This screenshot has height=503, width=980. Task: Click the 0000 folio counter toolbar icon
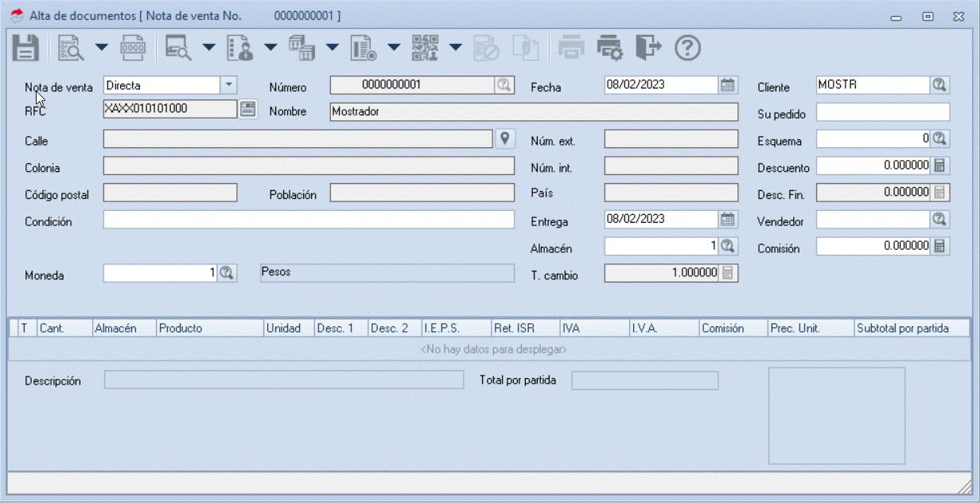(133, 48)
